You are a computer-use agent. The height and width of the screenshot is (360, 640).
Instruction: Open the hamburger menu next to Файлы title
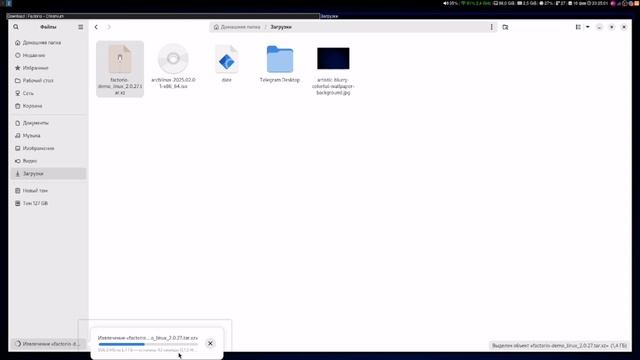(x=80, y=27)
